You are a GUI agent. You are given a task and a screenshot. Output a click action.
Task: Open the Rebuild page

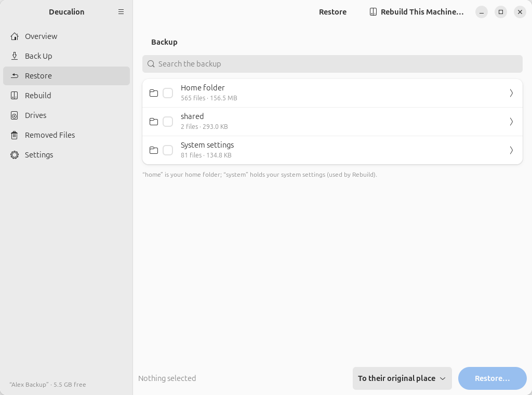[66, 95]
